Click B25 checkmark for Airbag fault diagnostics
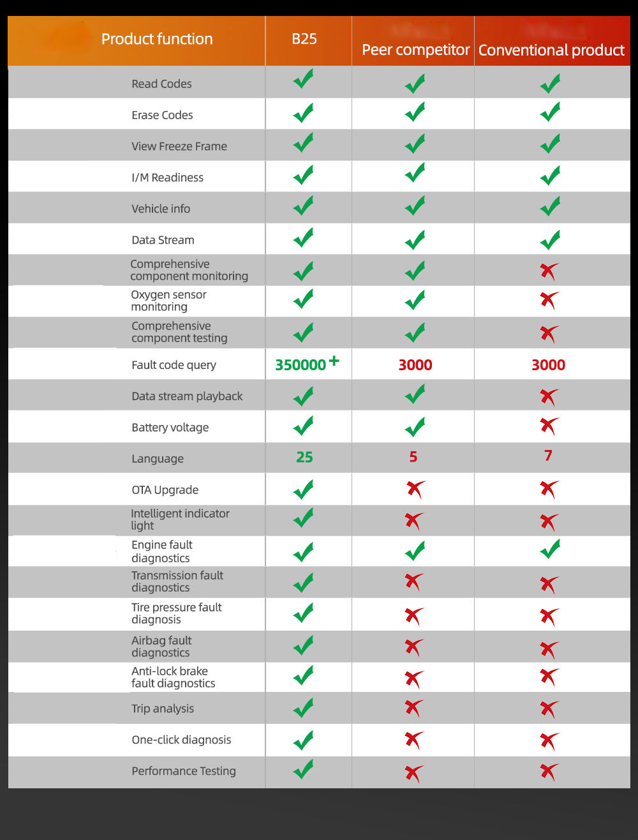This screenshot has height=840, width=638. coord(303,646)
